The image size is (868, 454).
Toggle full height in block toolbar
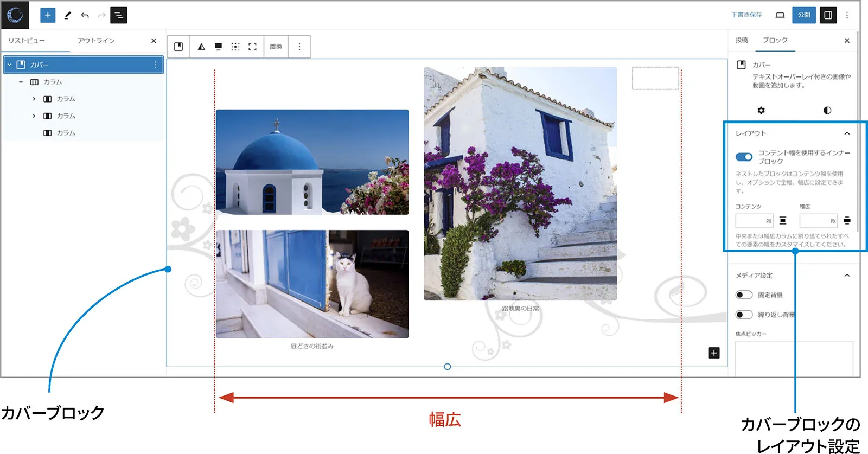tap(252, 47)
